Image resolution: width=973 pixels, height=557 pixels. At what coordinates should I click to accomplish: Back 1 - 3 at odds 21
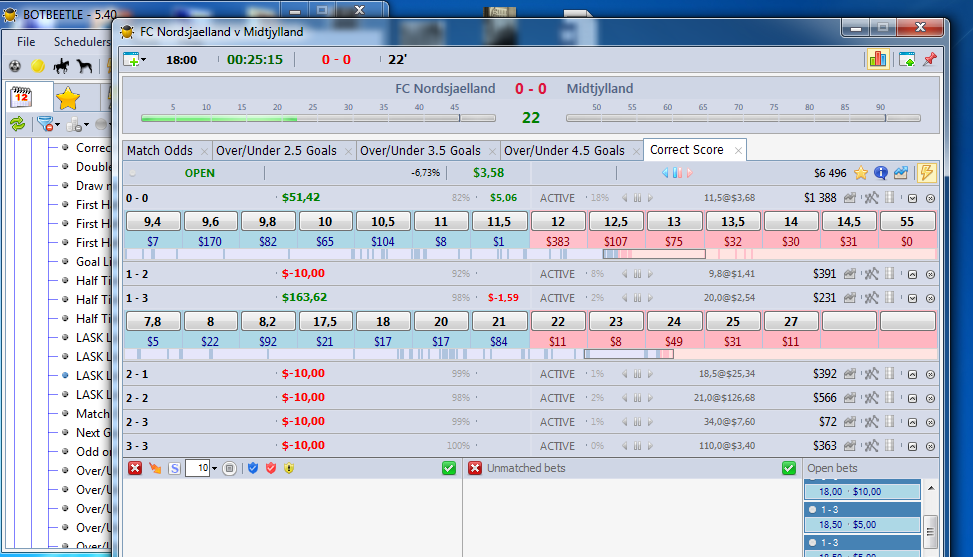point(498,321)
